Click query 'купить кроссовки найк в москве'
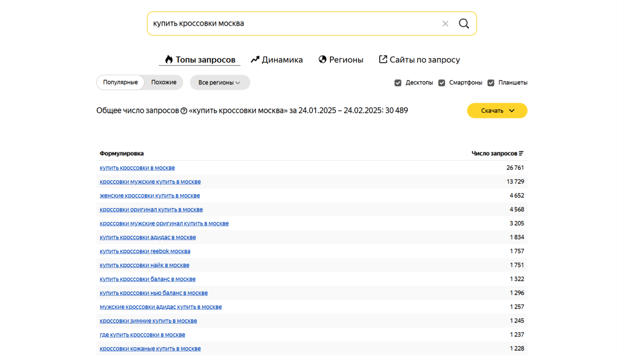624x364 pixels. pyautogui.click(x=144, y=265)
